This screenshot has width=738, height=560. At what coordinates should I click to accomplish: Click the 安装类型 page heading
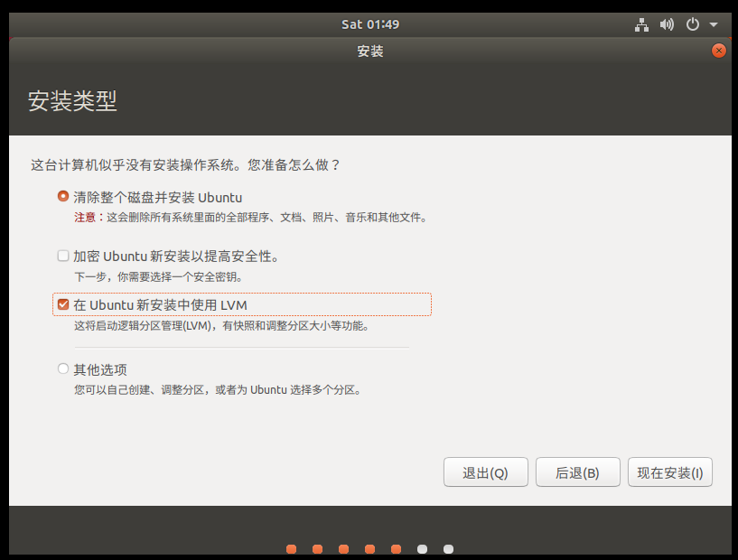(x=72, y=100)
